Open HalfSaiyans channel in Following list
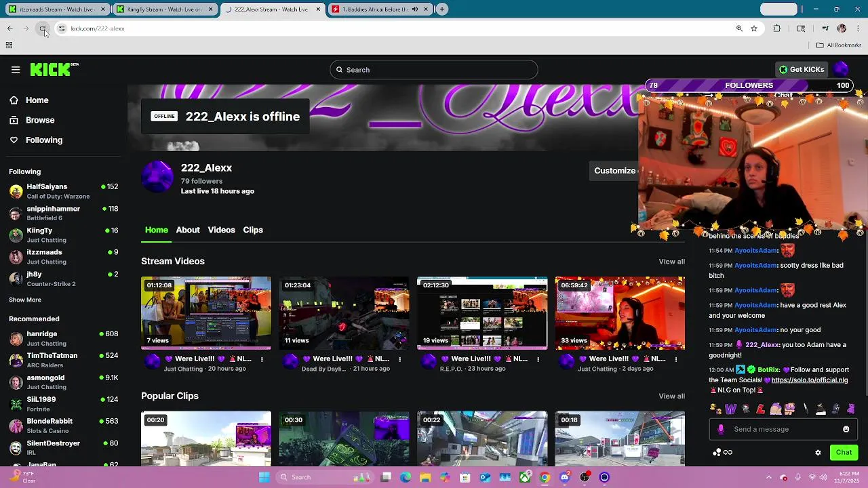868x488 pixels. [63, 191]
